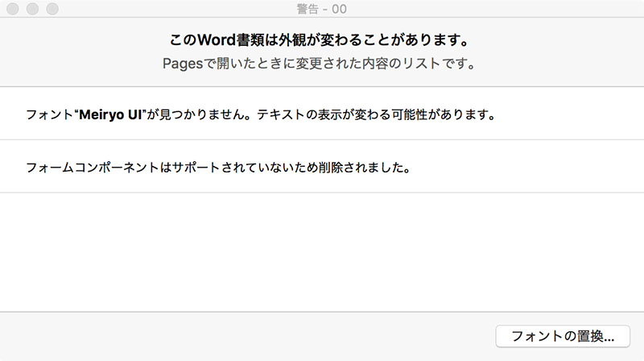Minimize the warning window with the middle button
644x361 pixels.
pos(32,9)
